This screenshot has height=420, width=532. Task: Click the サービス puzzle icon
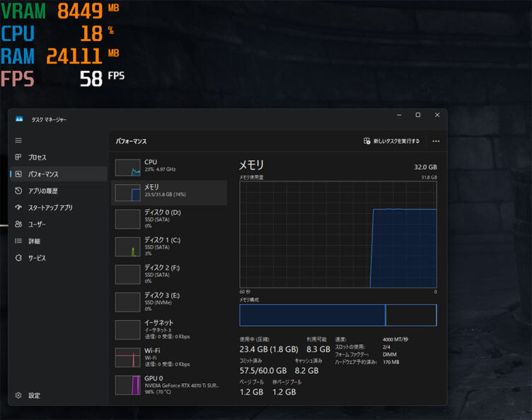coord(18,258)
